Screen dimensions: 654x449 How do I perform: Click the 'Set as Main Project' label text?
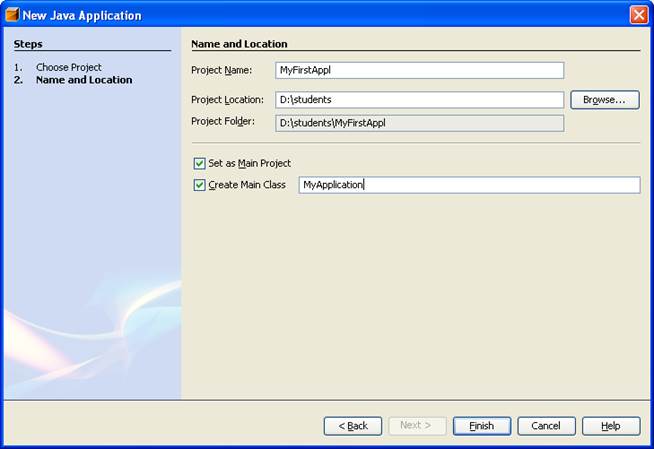point(249,163)
